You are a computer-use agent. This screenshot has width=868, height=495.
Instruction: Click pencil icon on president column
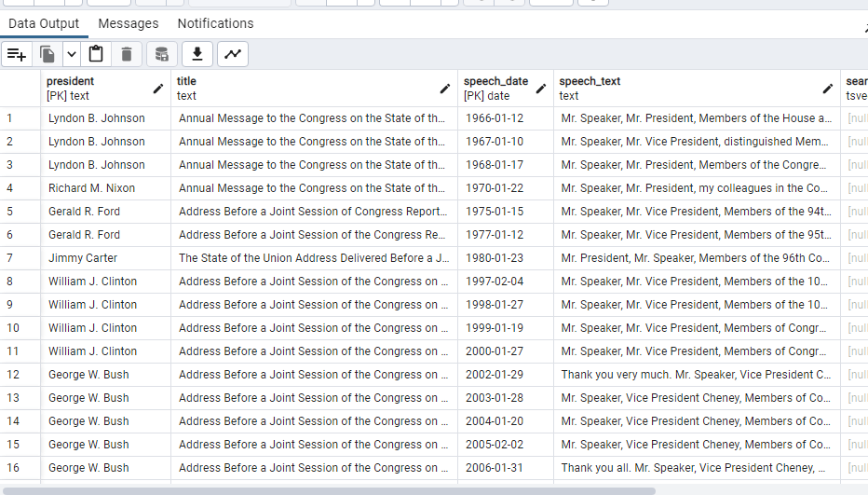coord(158,89)
